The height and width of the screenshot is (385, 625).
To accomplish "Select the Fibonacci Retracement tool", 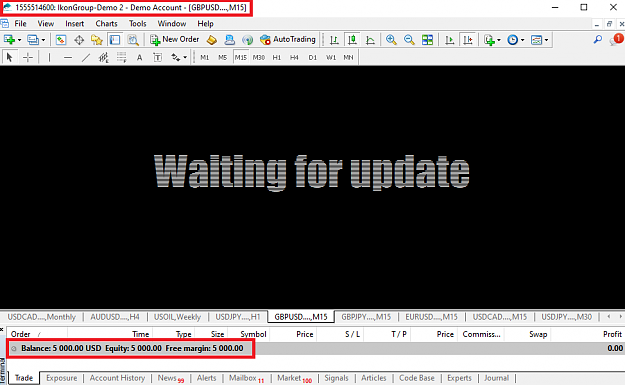I will tap(122, 57).
